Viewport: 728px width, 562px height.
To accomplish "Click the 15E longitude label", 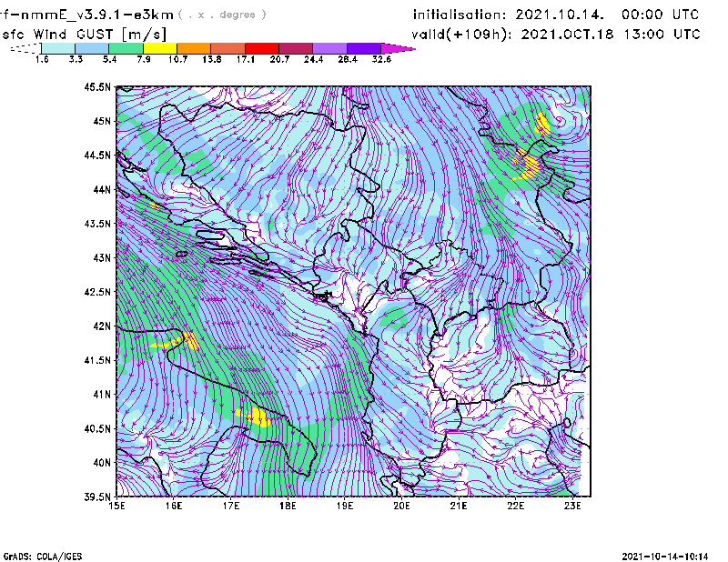I will point(116,506).
